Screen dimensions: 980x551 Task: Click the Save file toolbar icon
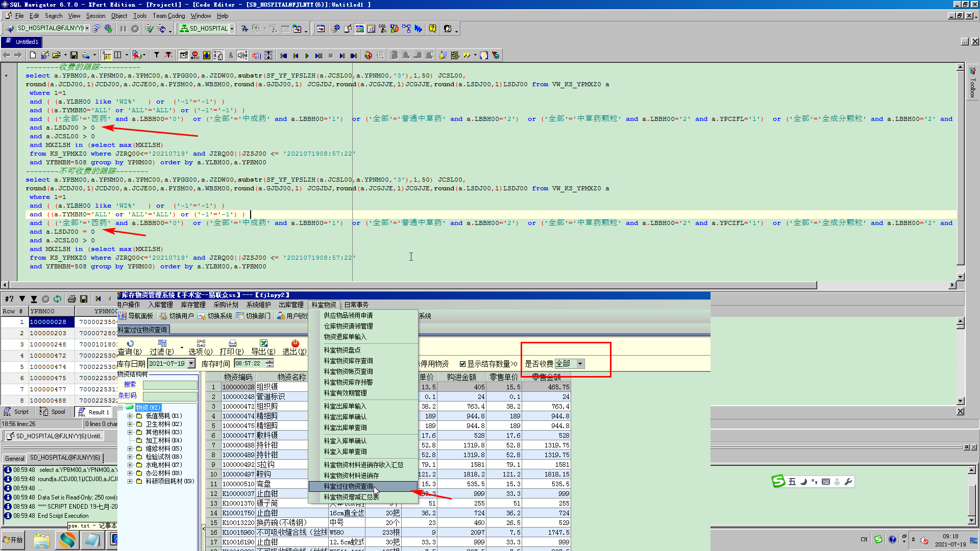[x=74, y=55]
